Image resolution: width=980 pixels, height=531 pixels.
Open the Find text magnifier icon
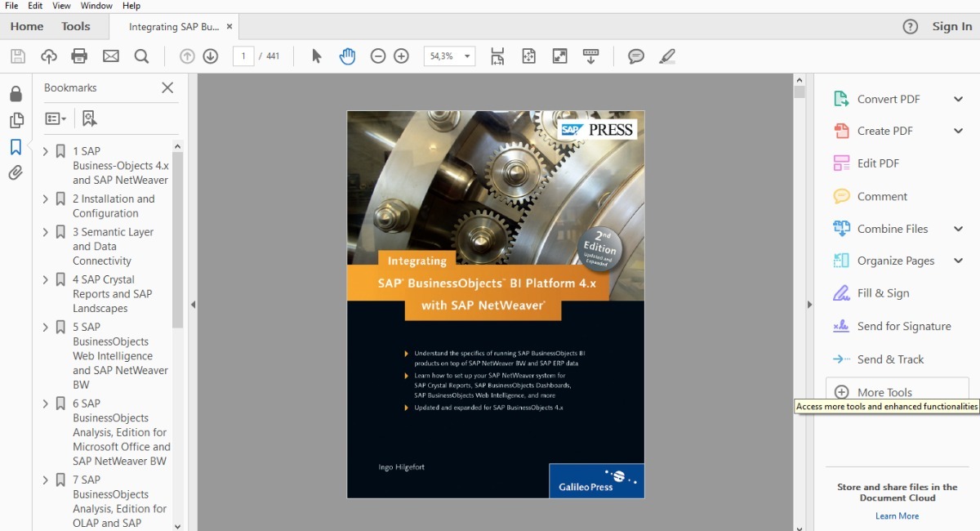click(141, 56)
